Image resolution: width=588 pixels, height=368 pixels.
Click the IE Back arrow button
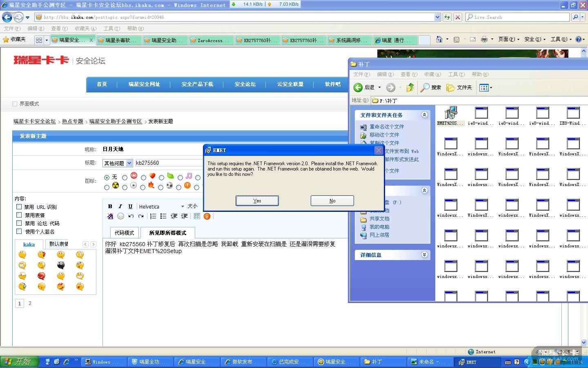tap(7, 17)
